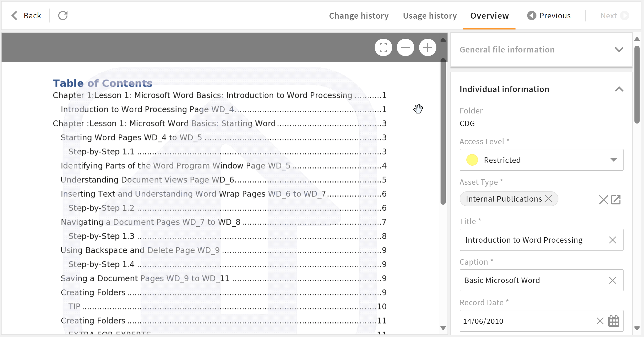Go to the Previous asset
Viewport: 644px width, 337px height.
tap(549, 16)
